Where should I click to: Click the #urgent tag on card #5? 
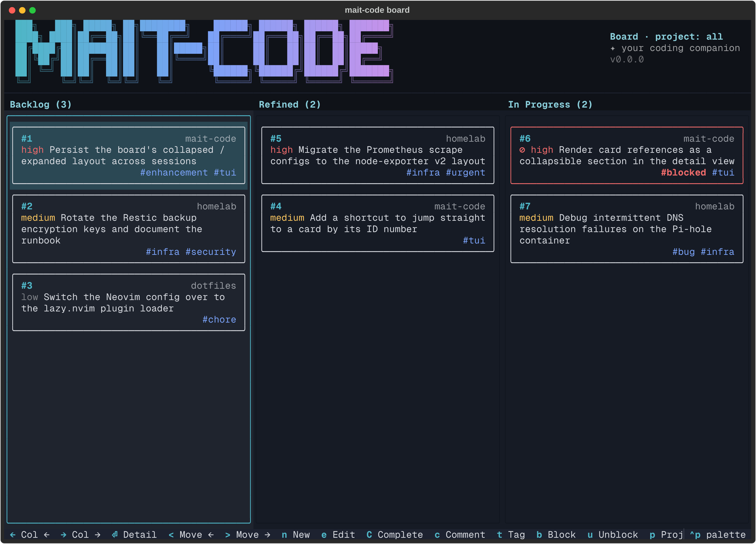tap(465, 173)
